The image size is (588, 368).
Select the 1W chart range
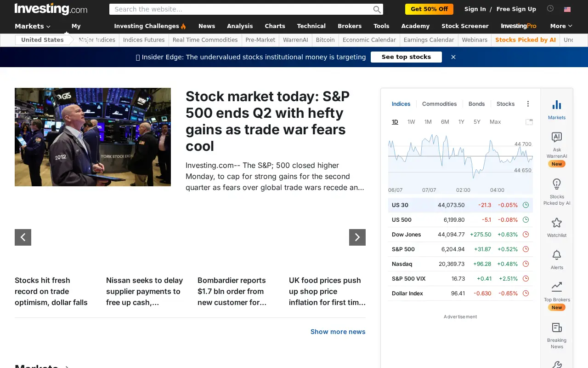[x=411, y=122]
